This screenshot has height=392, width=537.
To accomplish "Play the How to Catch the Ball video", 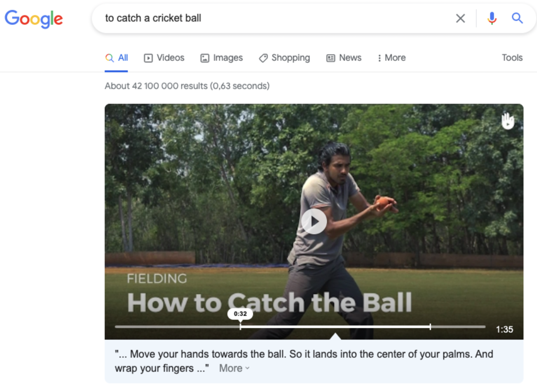I will coord(314,221).
